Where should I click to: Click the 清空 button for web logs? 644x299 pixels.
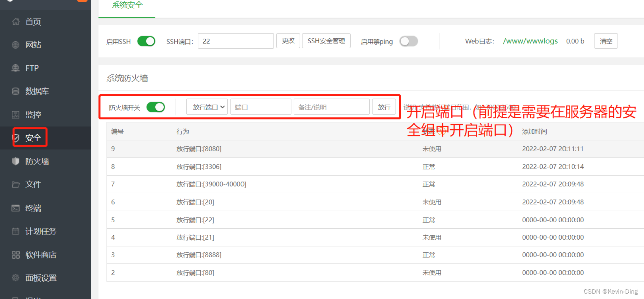pos(606,41)
